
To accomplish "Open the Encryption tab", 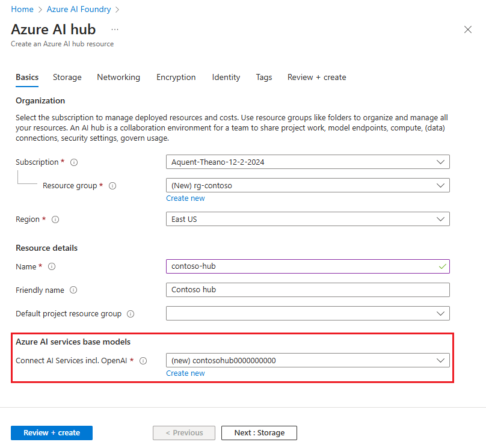I will point(176,78).
